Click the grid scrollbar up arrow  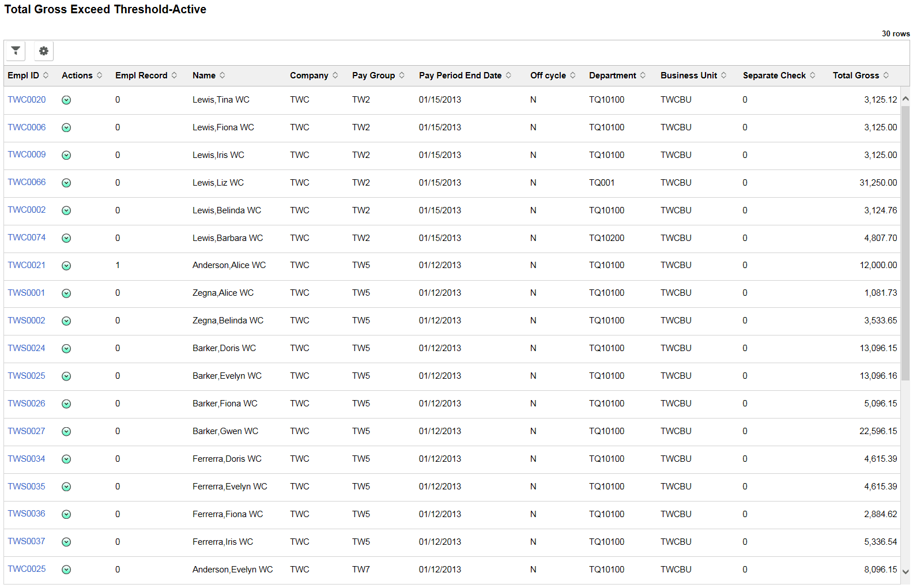point(906,99)
